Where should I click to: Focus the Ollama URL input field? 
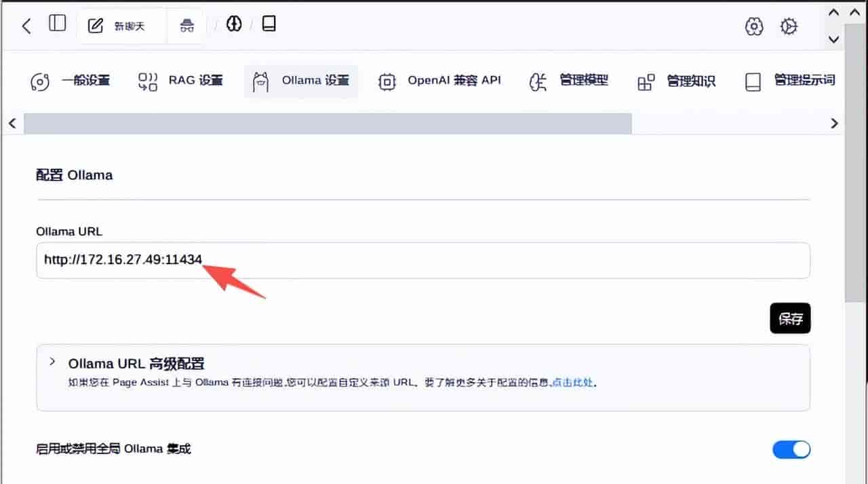click(x=423, y=260)
